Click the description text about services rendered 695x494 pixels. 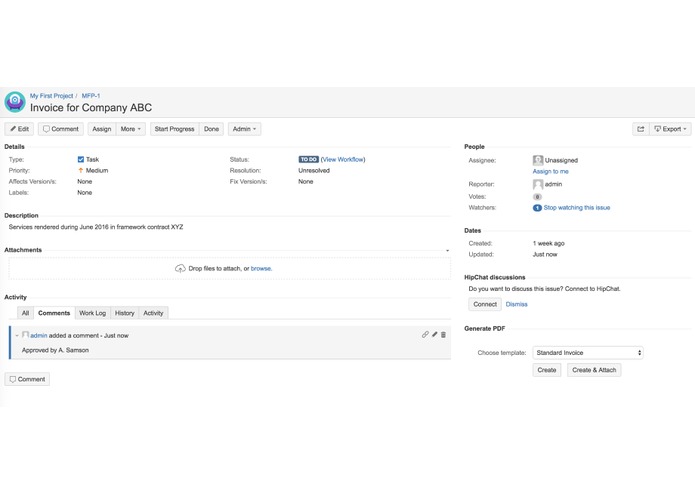point(96,227)
